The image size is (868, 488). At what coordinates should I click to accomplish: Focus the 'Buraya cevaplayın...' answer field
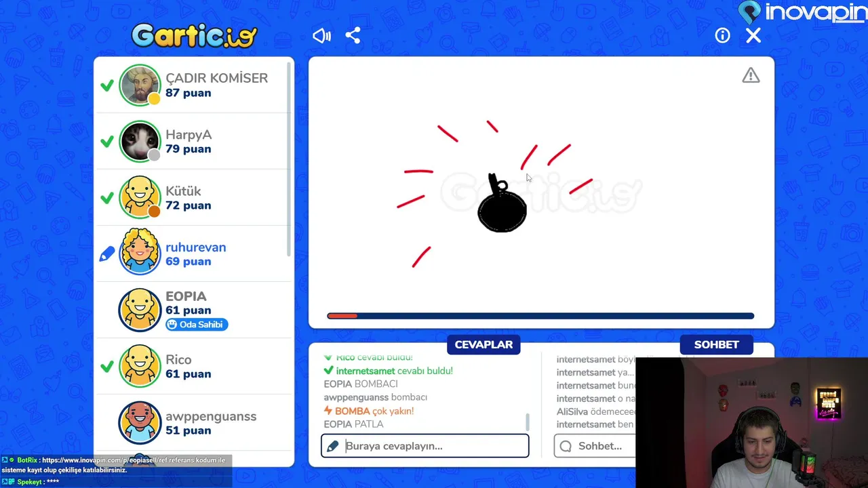pos(425,446)
